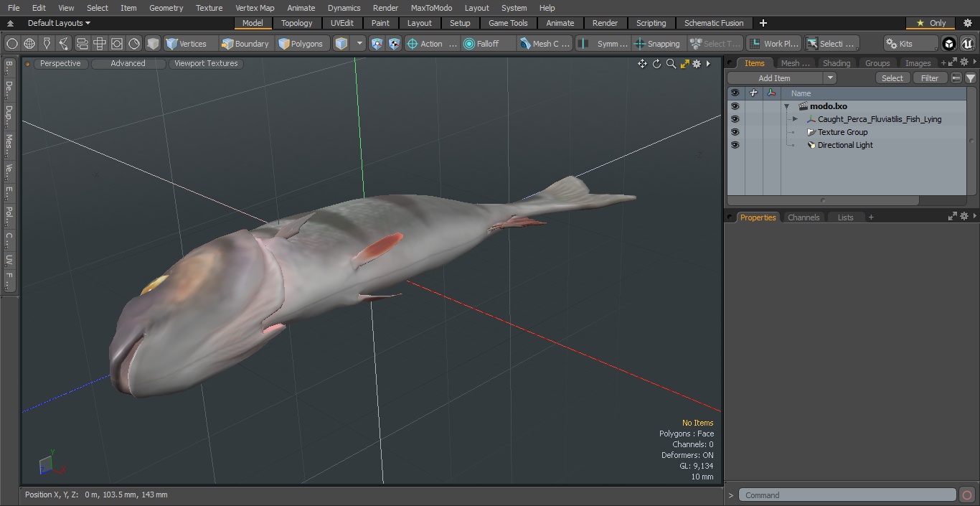Open the Mesh Constraint menu

545,44
